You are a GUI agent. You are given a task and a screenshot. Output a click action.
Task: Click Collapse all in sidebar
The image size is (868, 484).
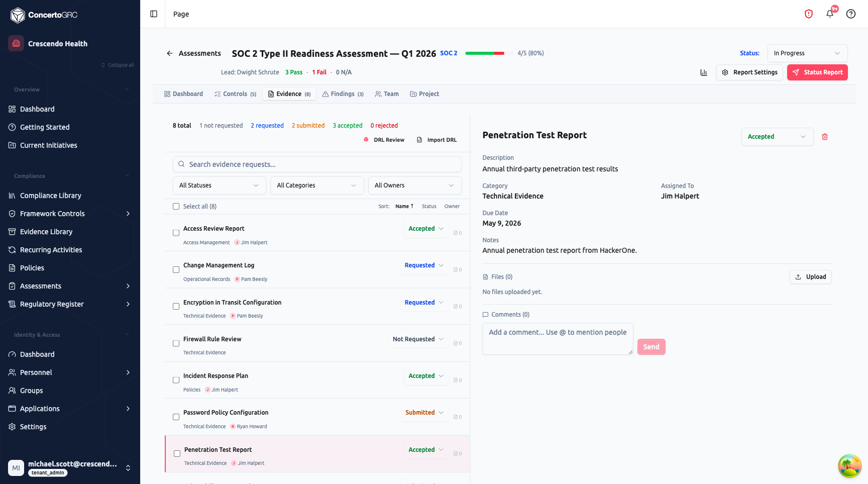tap(118, 65)
